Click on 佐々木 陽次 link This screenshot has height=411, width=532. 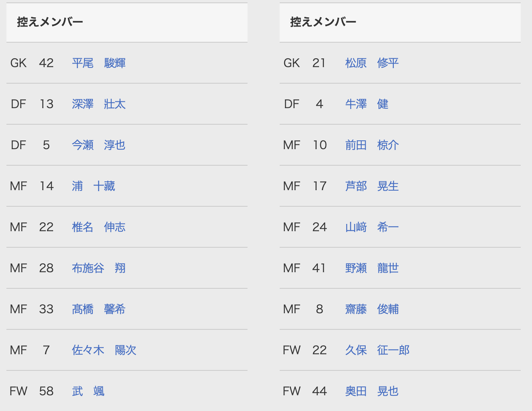(x=104, y=350)
